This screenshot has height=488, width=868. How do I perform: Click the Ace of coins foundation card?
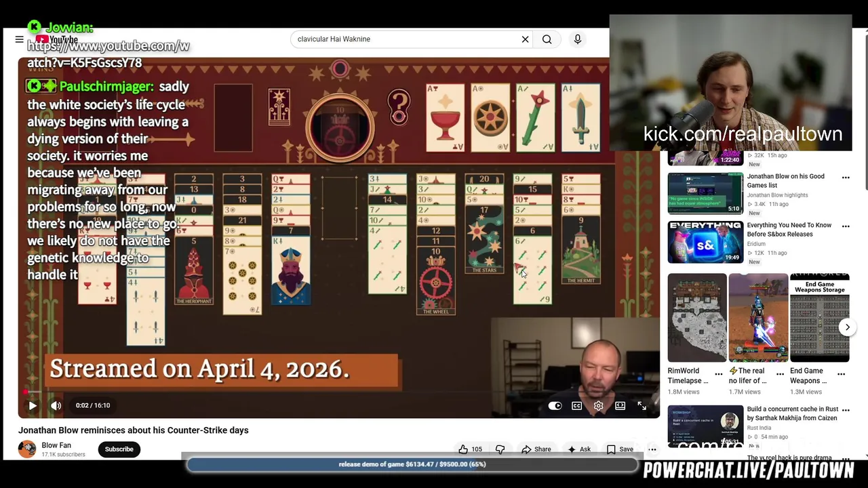(x=490, y=118)
